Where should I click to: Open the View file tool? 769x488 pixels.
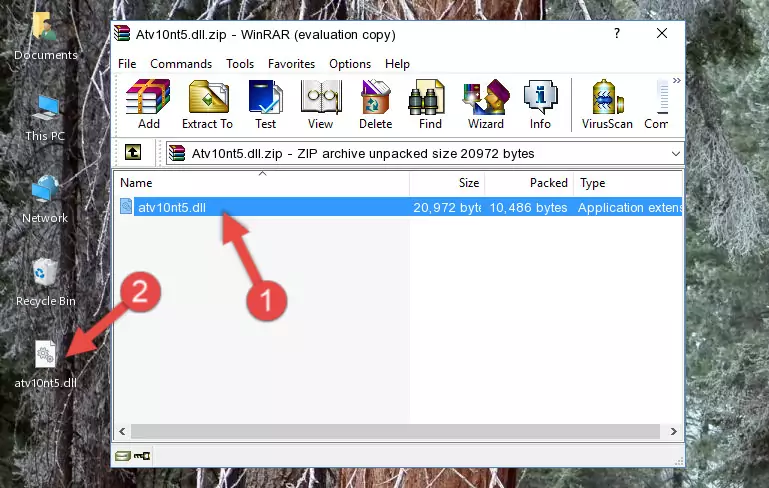(321, 104)
